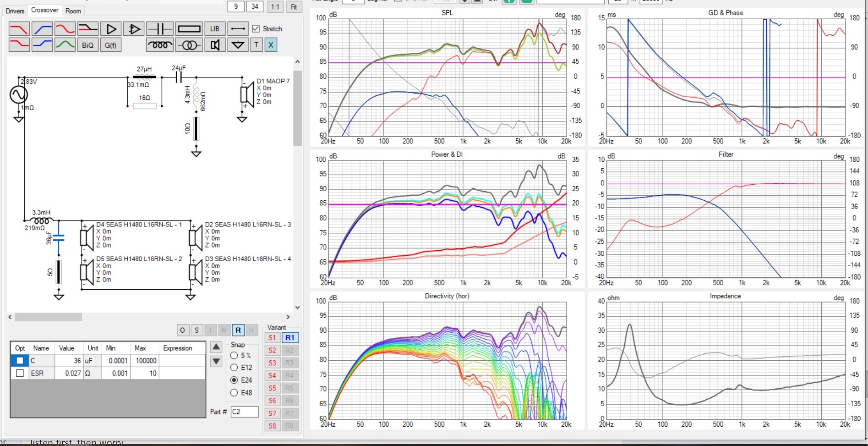The width and height of the screenshot is (868, 446).
Task: Add a red low-pass filter block
Action: (19, 29)
